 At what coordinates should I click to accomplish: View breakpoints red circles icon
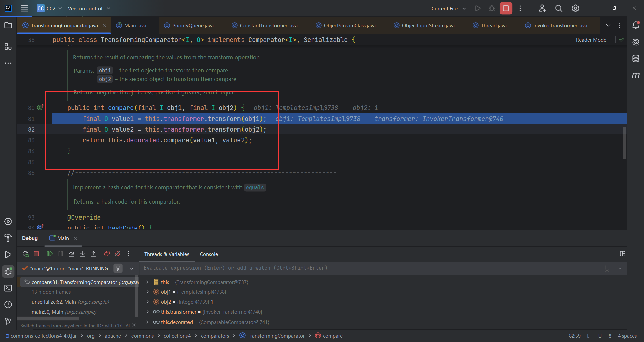[107, 254]
